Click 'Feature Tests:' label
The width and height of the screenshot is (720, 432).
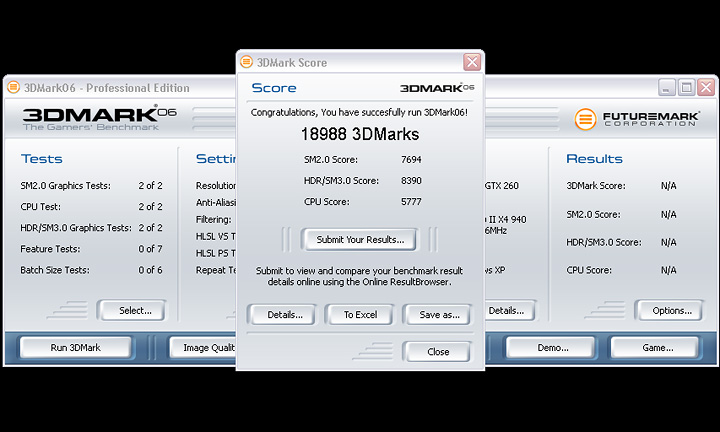[x=50, y=249]
